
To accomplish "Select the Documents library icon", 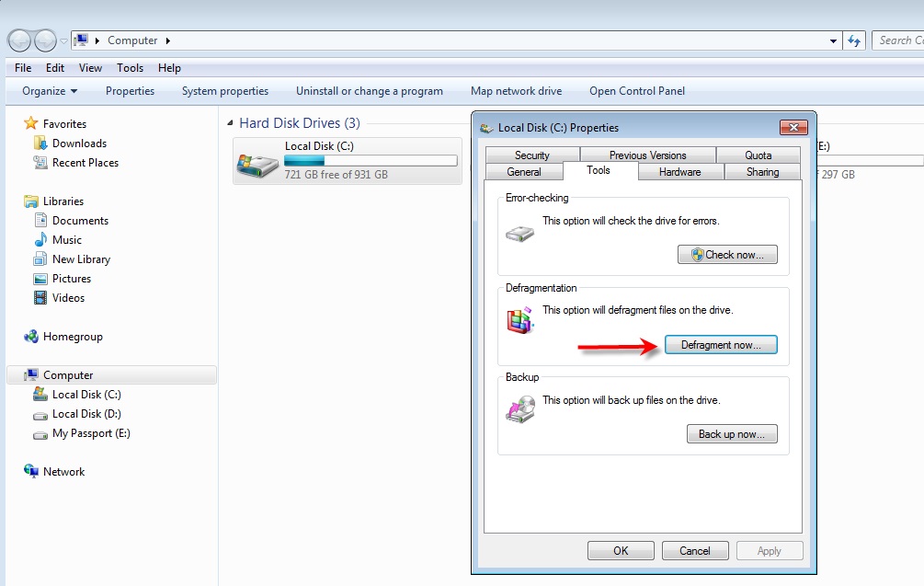I will 40,221.
